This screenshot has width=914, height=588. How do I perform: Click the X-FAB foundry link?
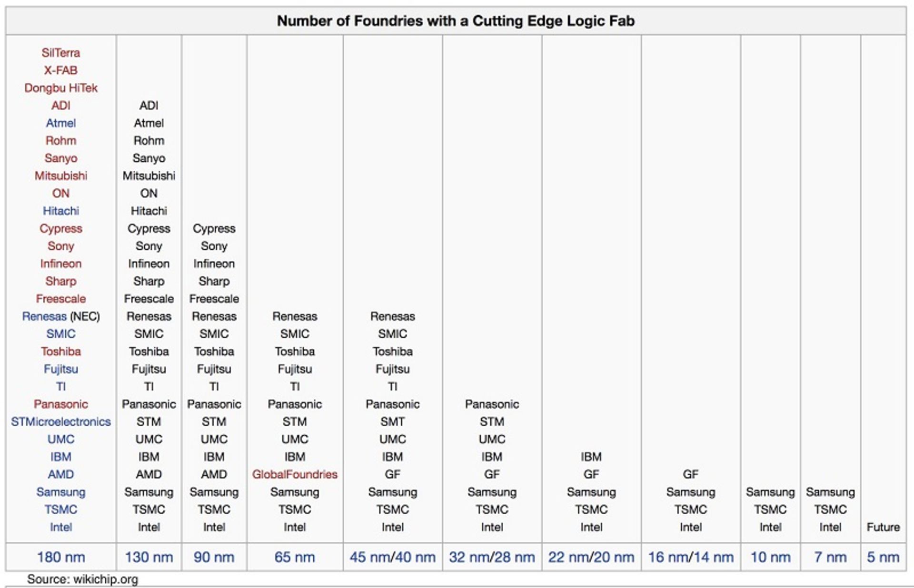[60, 70]
